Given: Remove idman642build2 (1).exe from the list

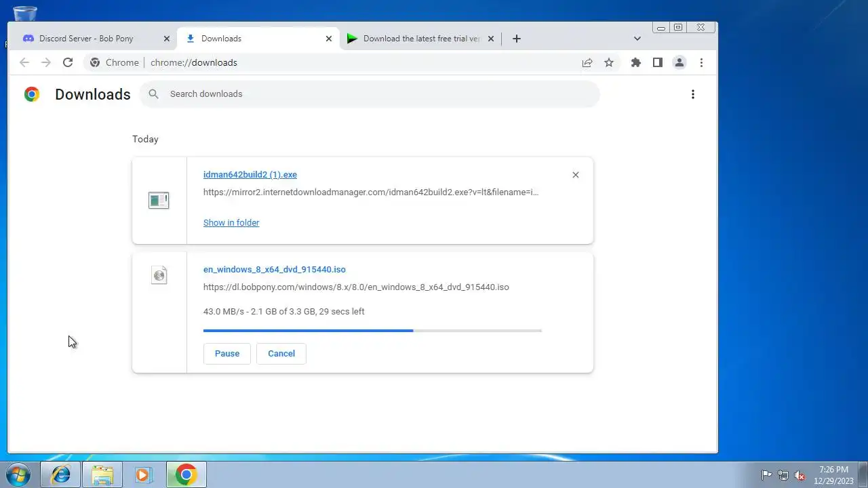Looking at the screenshot, I should 576,175.
